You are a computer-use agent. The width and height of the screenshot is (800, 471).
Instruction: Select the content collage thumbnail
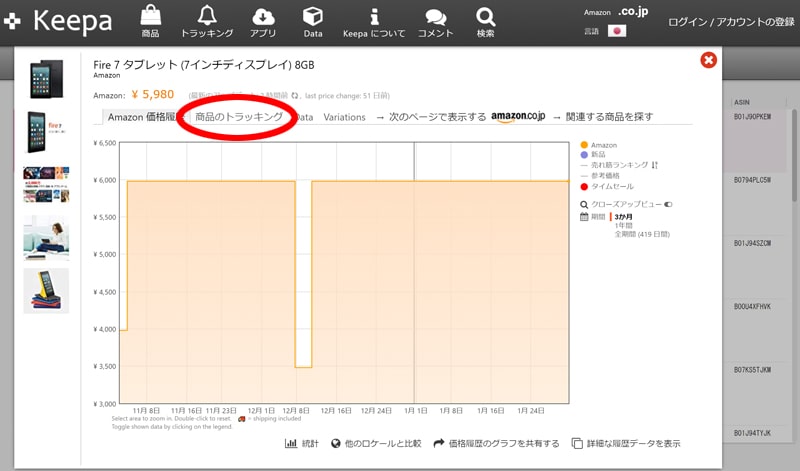point(46,184)
